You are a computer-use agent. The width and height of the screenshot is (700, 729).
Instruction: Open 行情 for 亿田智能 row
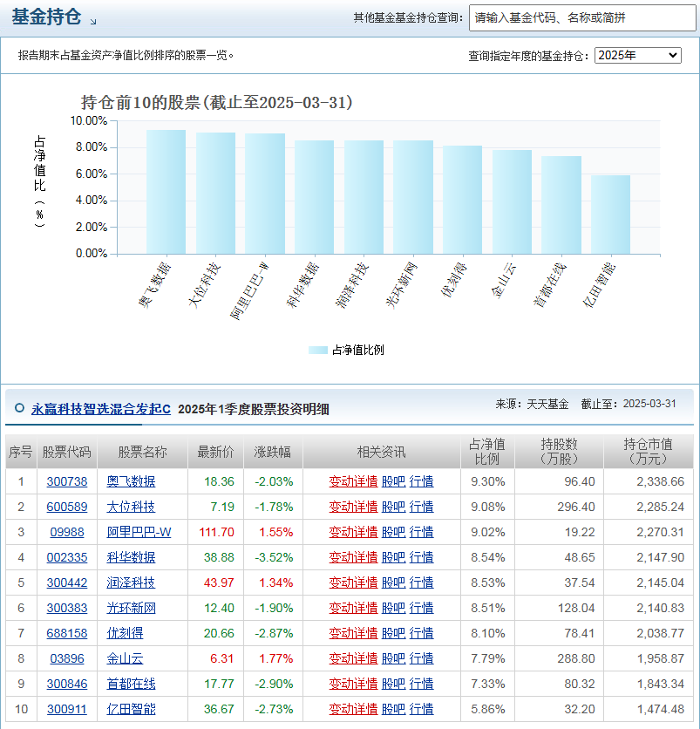point(422,709)
